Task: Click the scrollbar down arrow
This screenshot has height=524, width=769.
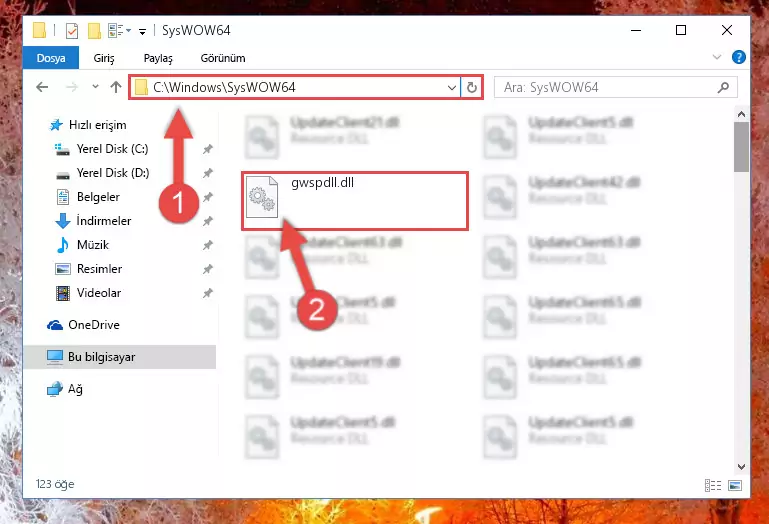Action: [741, 467]
